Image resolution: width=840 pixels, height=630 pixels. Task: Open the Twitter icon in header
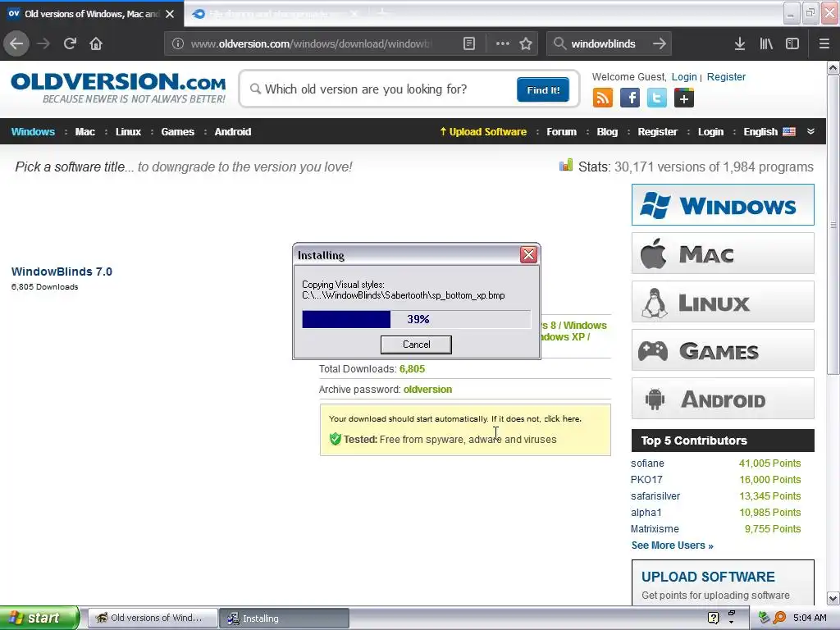pos(657,98)
